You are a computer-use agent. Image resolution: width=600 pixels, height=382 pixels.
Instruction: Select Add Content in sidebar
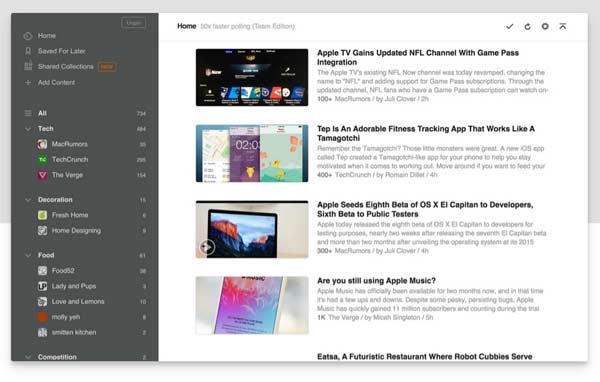(x=56, y=82)
